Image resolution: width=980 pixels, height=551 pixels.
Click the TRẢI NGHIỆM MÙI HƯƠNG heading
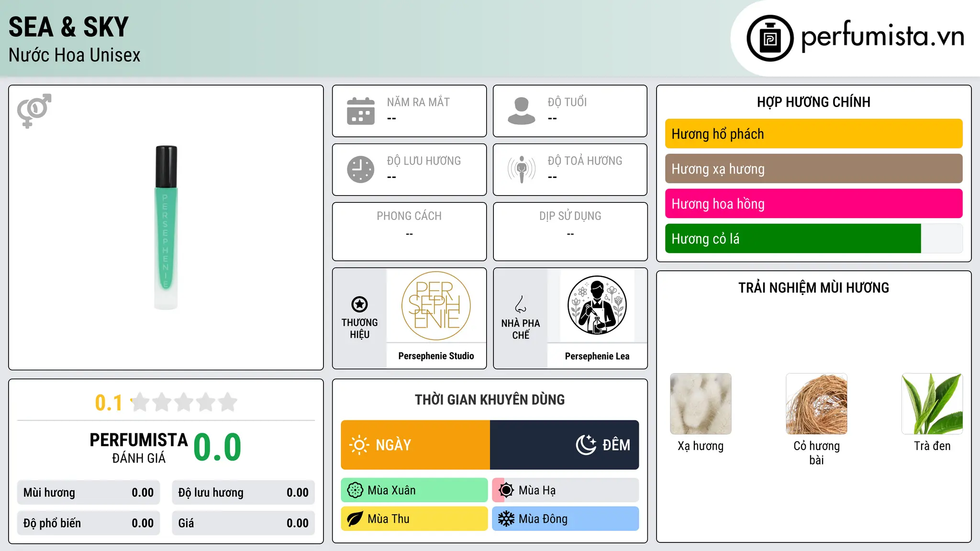click(x=813, y=288)
